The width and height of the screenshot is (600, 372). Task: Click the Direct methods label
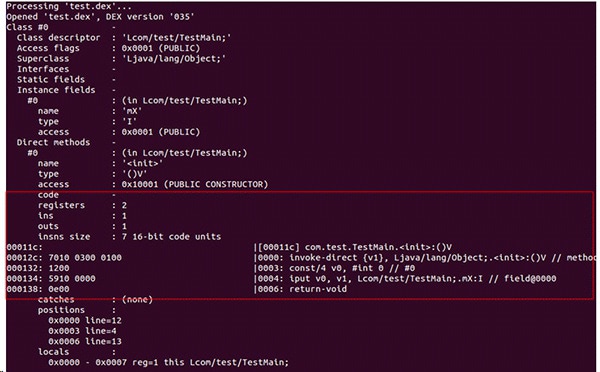pos(53,142)
